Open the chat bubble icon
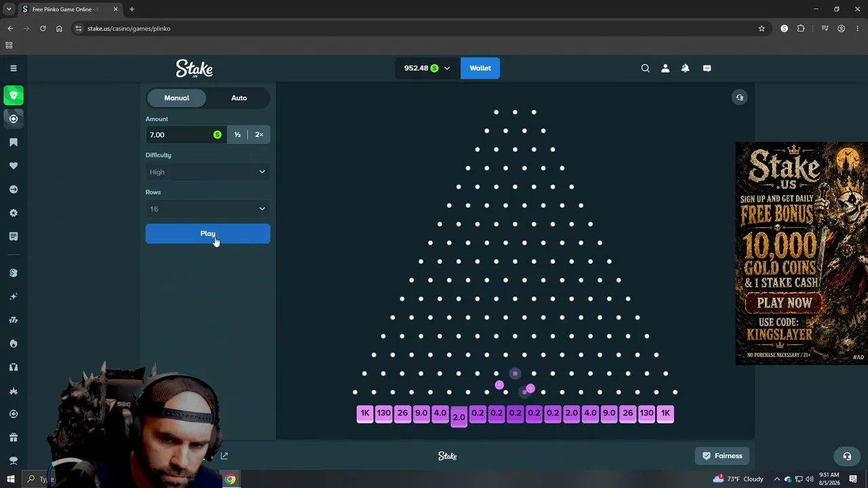 coord(707,68)
